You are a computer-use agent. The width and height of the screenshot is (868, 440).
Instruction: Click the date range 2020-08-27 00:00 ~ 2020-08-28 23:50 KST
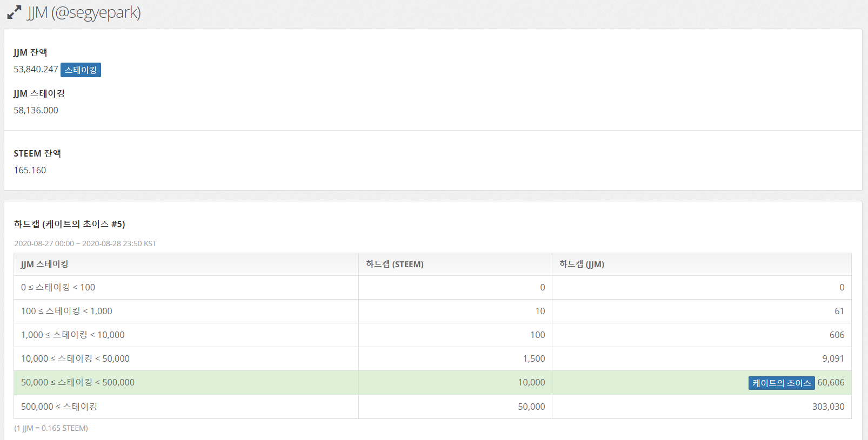point(85,243)
